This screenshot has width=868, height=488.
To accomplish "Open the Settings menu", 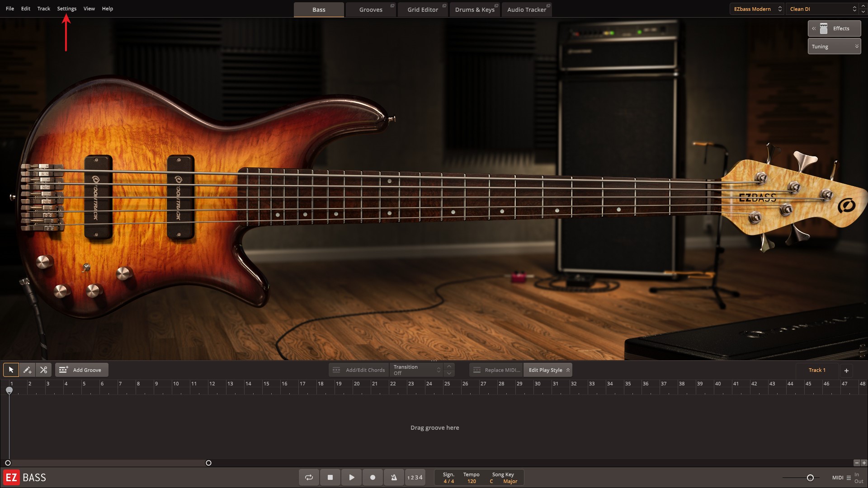I will click(x=66, y=9).
